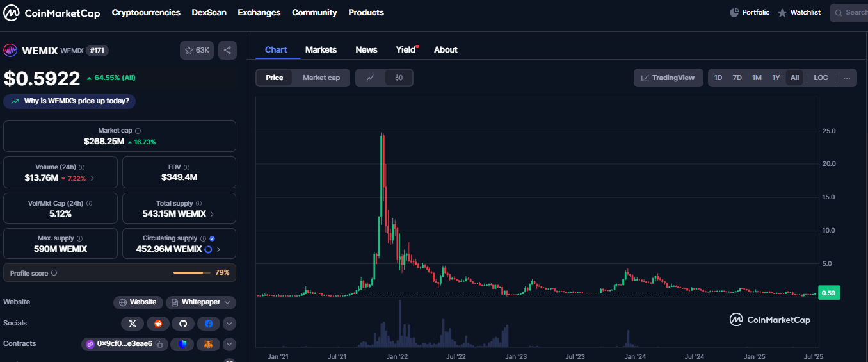Set chart range to 1M
868x362 pixels.
click(757, 78)
